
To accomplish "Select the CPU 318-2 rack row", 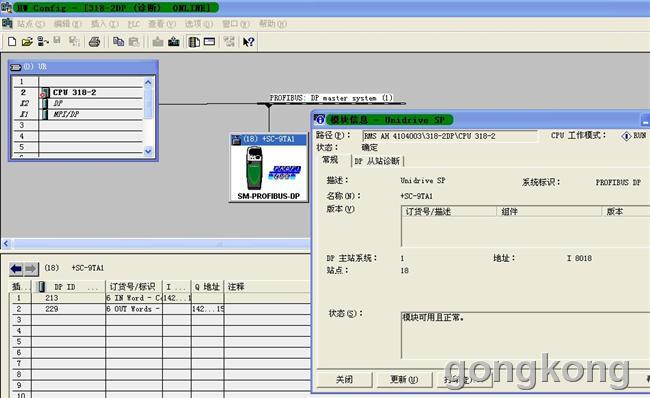I will [91, 92].
